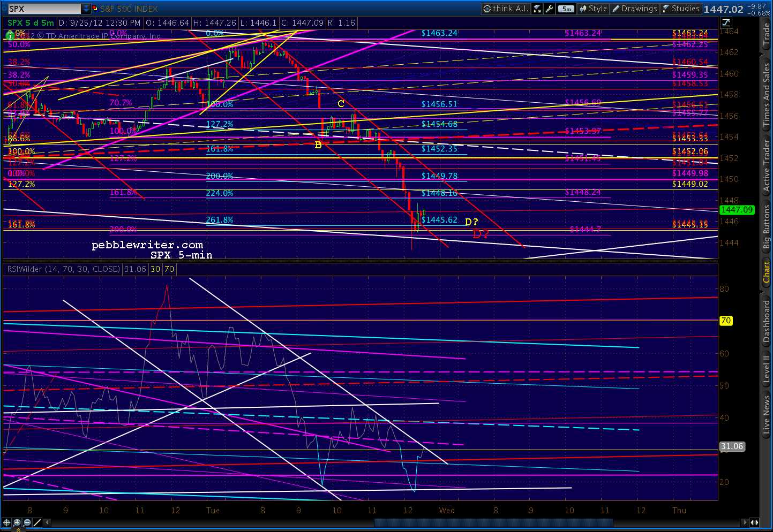The width and height of the screenshot is (773, 532).
Task: Click the cyan $1445.62 price label
Action: 439,220
